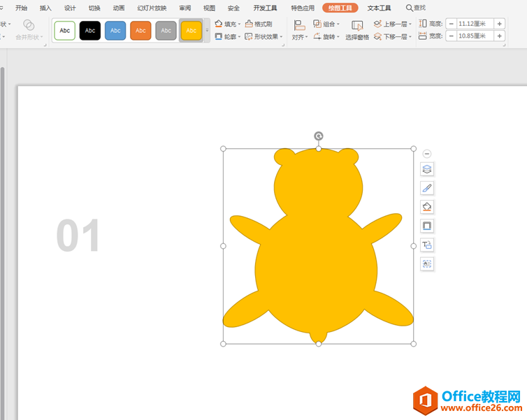
Task: Increase shape height with plus stepper
Action: [x=499, y=24]
